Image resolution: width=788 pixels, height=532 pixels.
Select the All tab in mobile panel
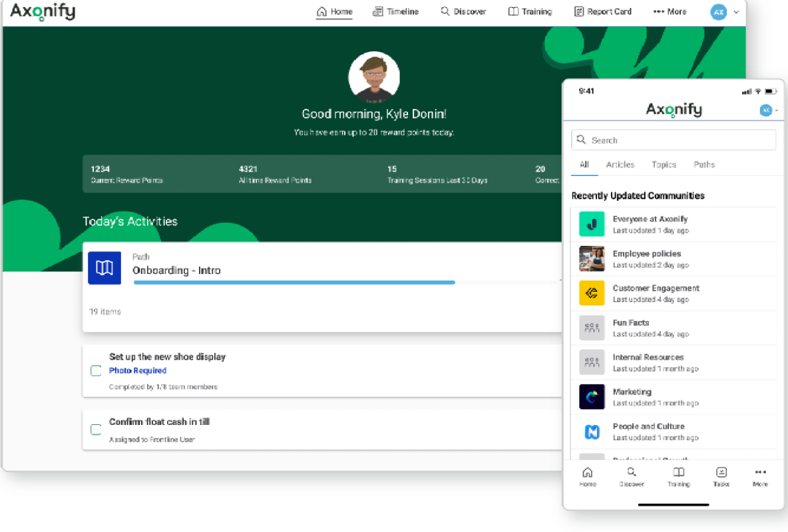pyautogui.click(x=584, y=164)
